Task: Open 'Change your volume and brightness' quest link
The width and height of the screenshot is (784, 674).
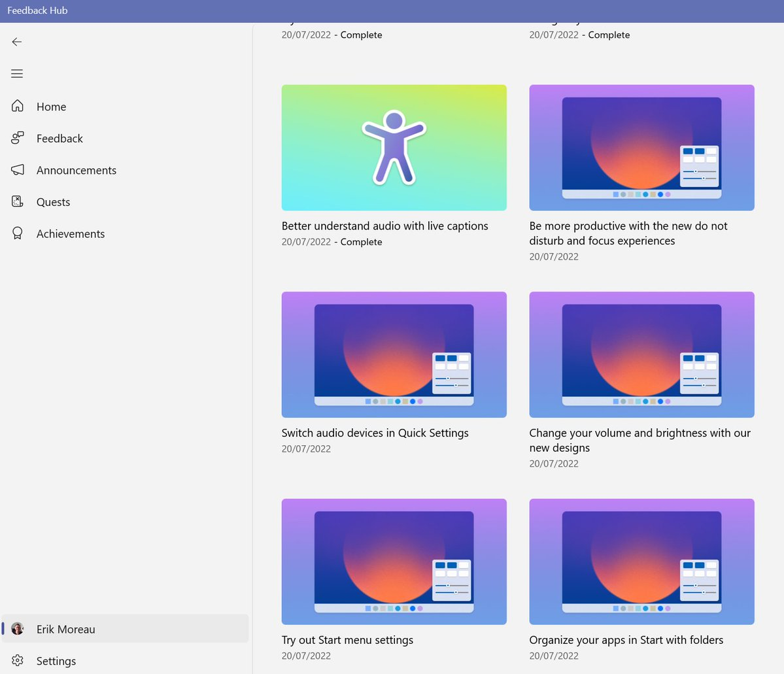Action: click(x=639, y=440)
